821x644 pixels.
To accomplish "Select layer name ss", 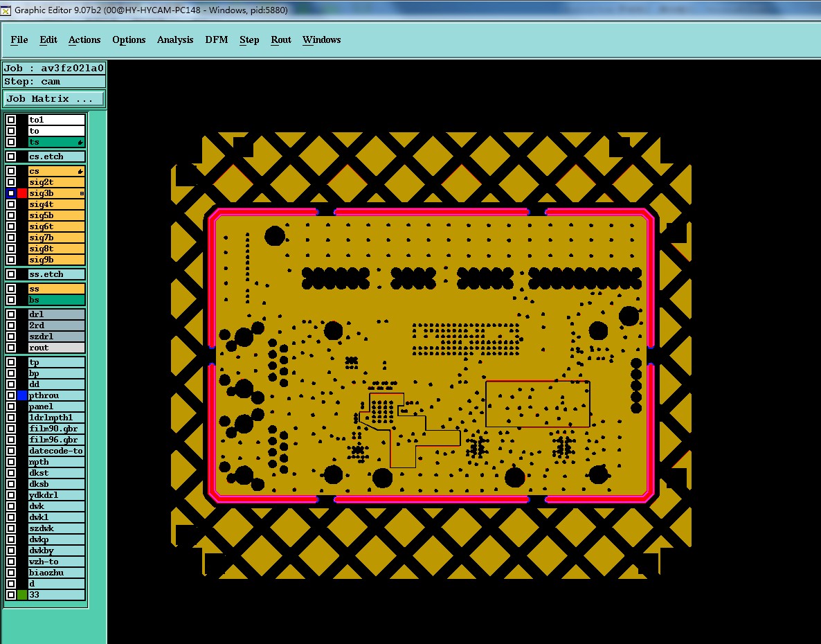I will [57, 289].
